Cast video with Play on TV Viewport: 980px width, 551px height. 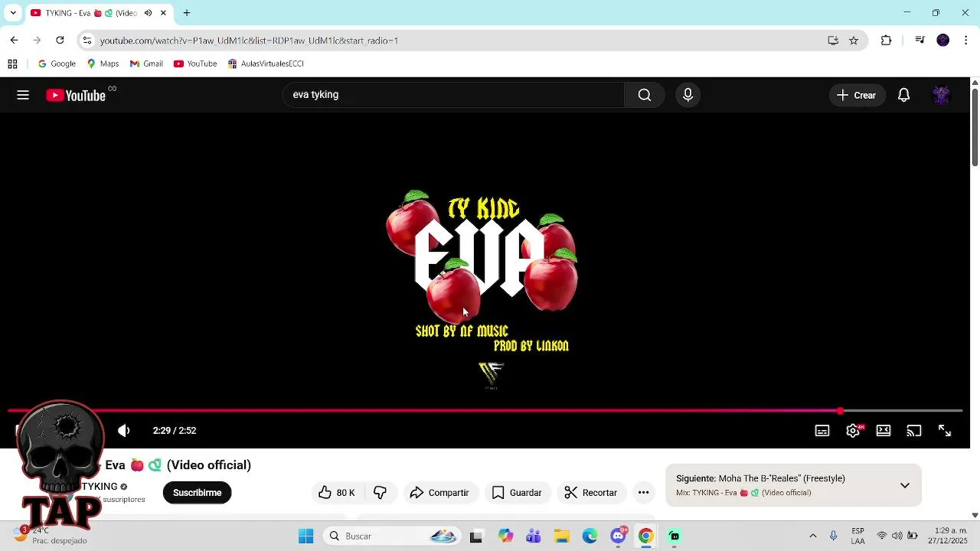(914, 431)
